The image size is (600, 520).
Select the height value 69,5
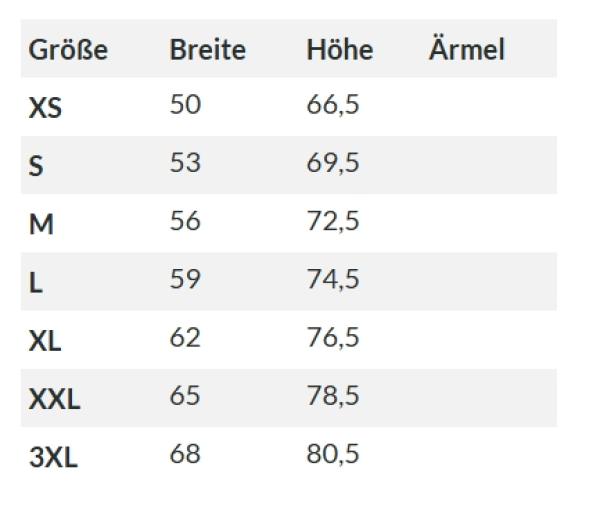332,164
